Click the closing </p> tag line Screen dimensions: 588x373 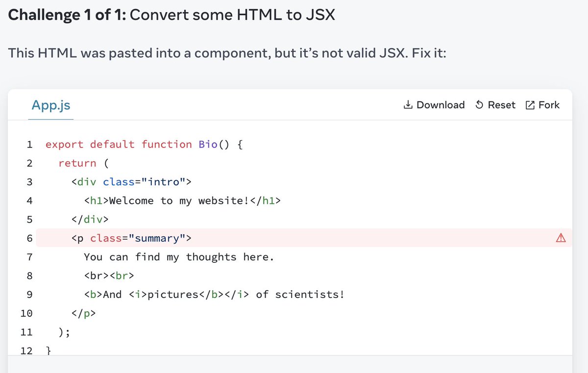coord(83,313)
